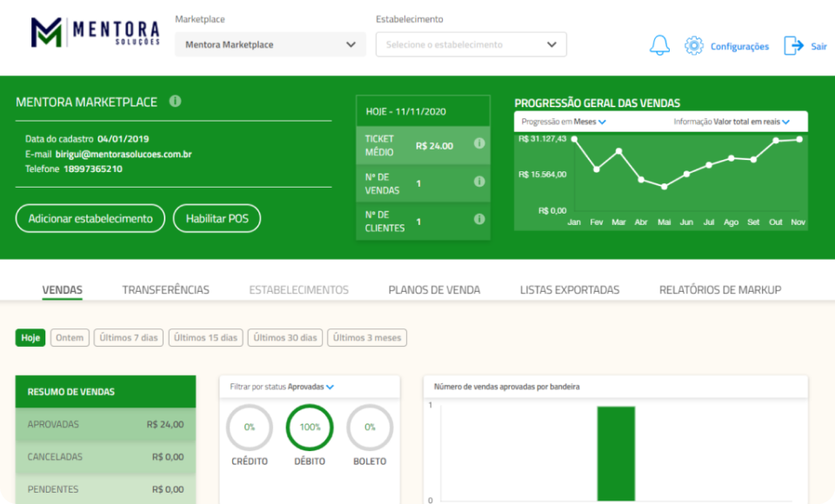Select Últimos 30 dias filter
This screenshot has width=835, height=504.
(285, 338)
